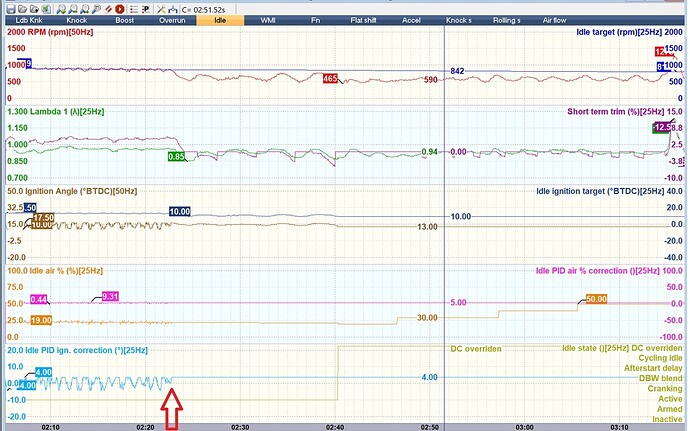Click the add-file folder icon with plus
Image resolution: width=690 pixels, height=431 pixels.
34,9
